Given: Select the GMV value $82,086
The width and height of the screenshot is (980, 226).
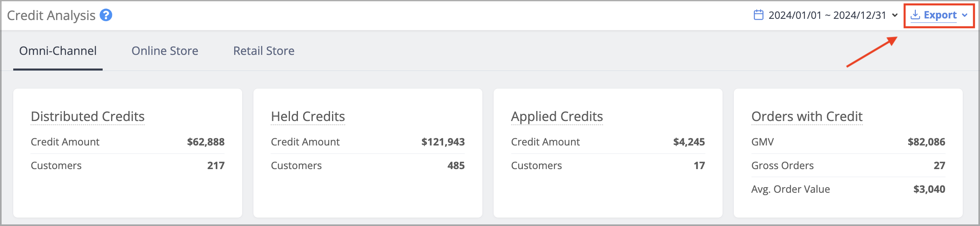Looking at the screenshot, I should tap(926, 142).
